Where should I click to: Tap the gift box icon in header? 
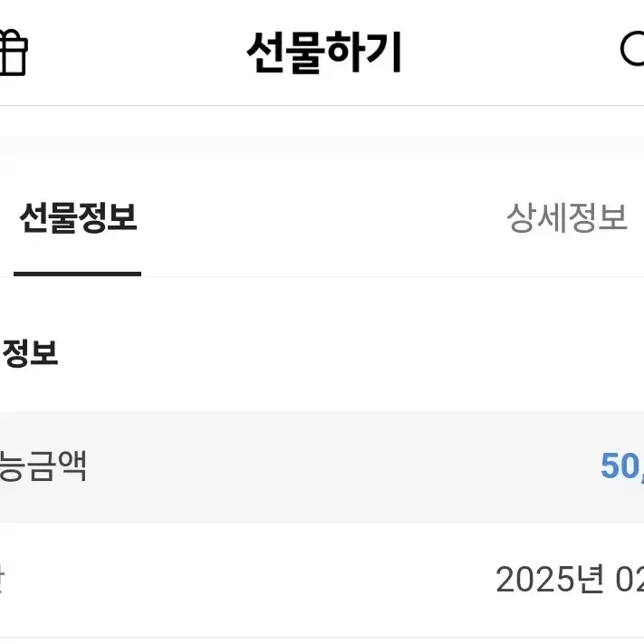pyautogui.click(x=14, y=53)
